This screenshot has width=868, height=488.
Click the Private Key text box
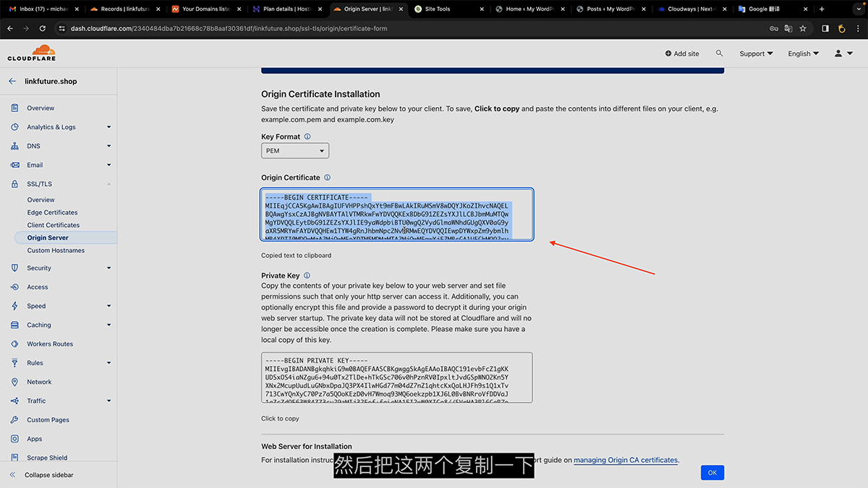click(396, 377)
